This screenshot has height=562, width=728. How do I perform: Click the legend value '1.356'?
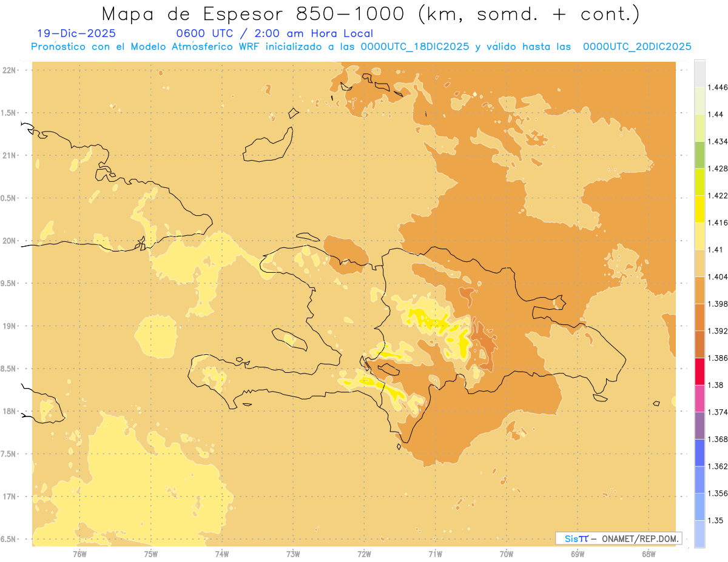coord(718,493)
